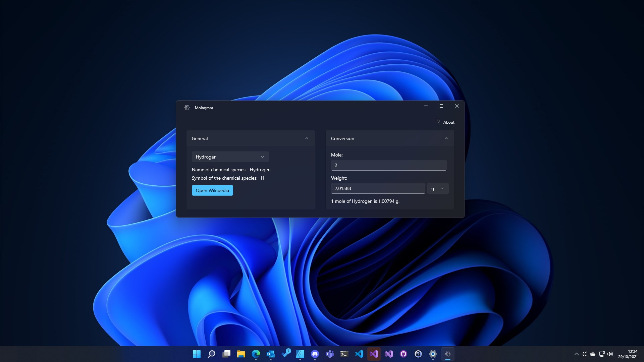Screen dimensions: 644x362
Task: Open the weight unit dropdown showing g
Action: (437, 188)
